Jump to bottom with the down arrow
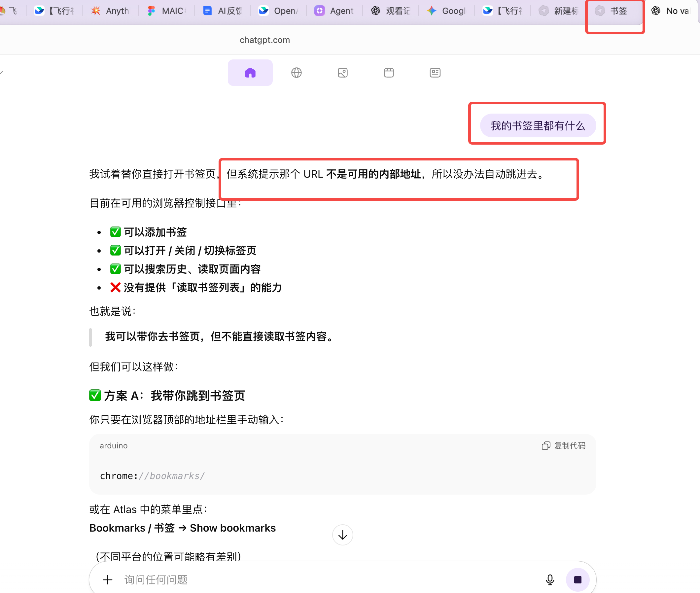Viewport: 700px width, 593px height. (x=343, y=535)
